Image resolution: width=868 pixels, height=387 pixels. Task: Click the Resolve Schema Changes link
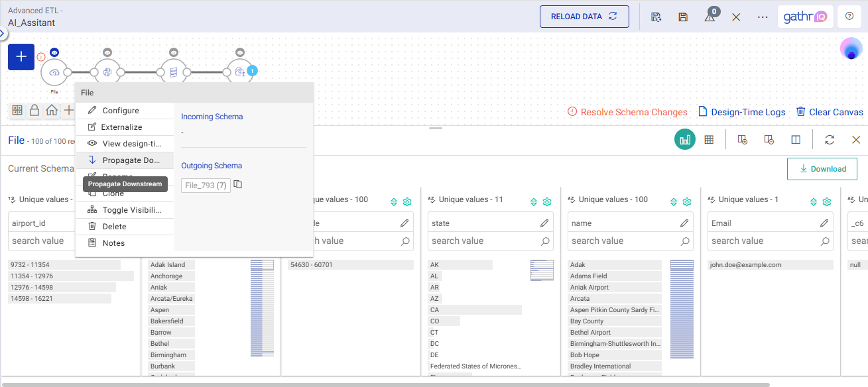(627, 112)
